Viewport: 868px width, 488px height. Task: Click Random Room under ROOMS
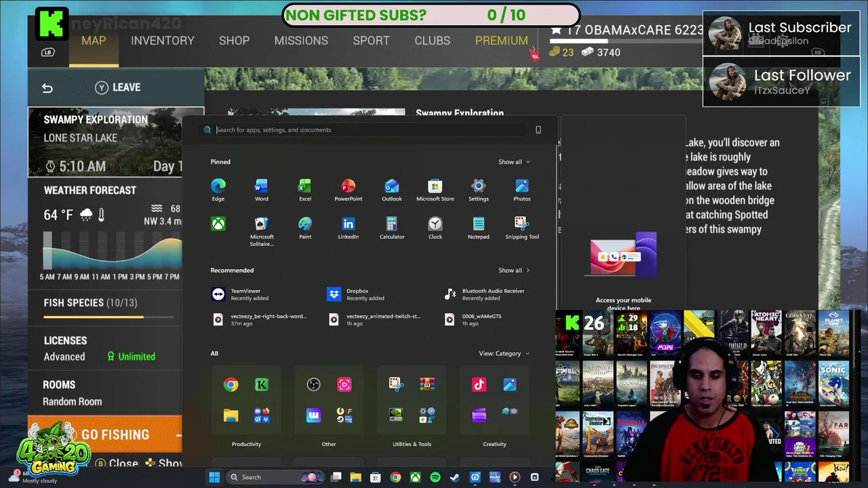point(72,401)
